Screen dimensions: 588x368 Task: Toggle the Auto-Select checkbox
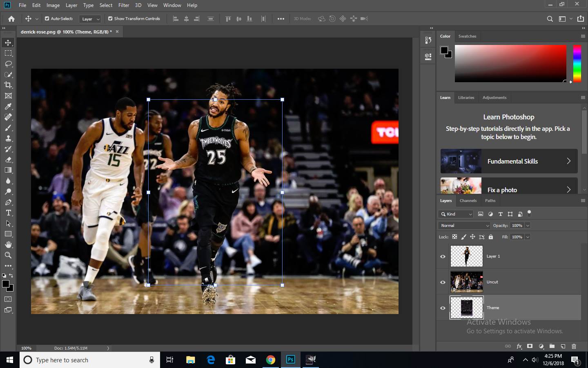(x=47, y=18)
